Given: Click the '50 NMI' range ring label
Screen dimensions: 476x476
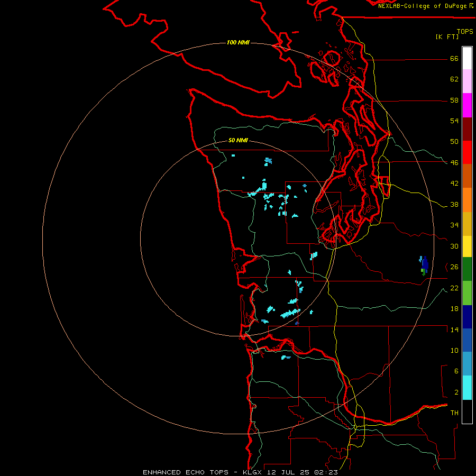Looking at the screenshot, I should tap(238, 140).
